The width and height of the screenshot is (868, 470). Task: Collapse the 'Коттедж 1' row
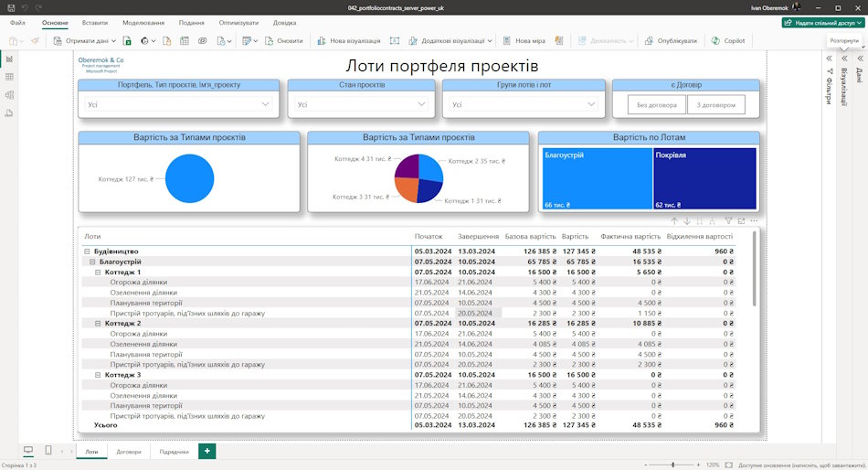tap(98, 272)
